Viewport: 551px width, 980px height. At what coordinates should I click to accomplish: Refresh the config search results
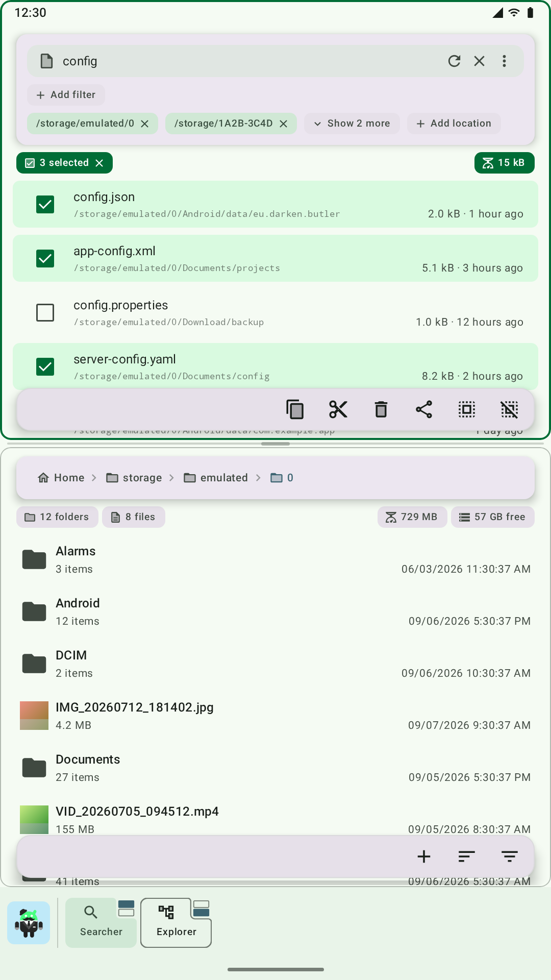pos(454,61)
